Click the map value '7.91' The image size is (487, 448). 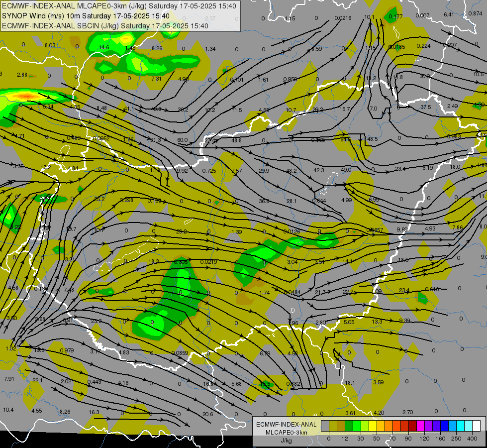9,379
